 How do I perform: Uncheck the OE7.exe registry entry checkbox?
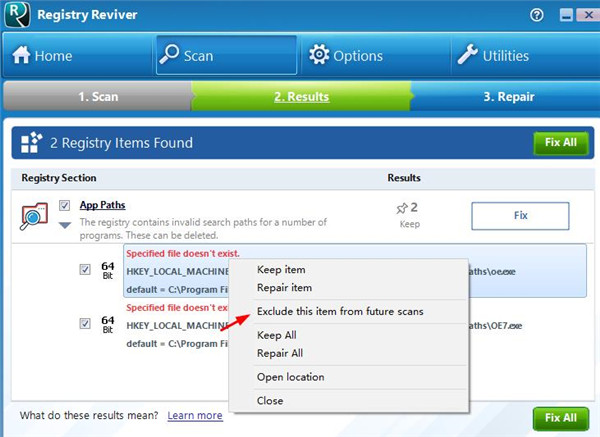point(85,324)
